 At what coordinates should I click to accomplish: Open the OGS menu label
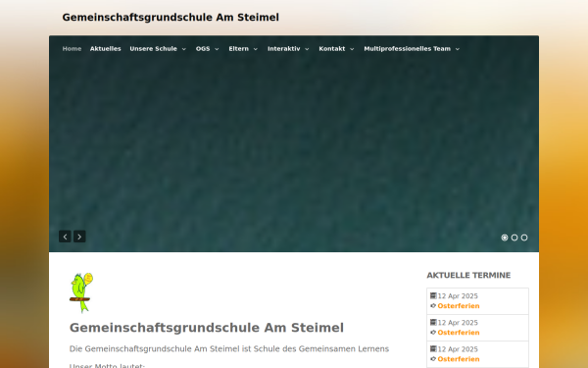click(203, 49)
